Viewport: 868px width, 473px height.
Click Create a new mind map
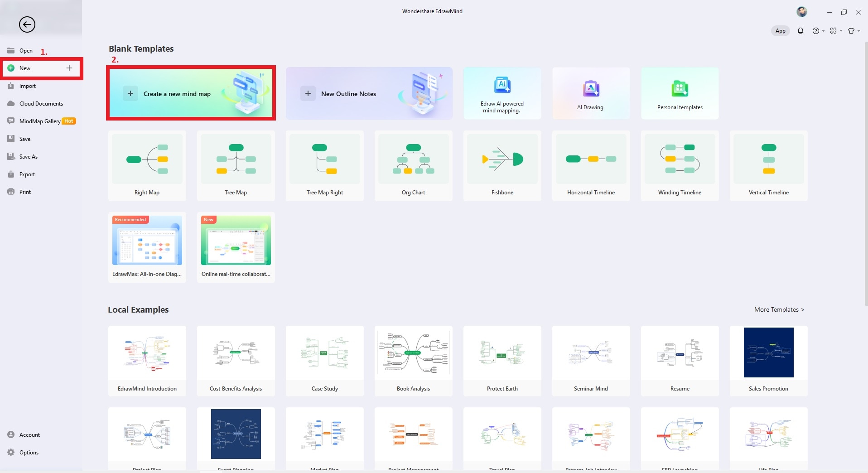coord(191,93)
